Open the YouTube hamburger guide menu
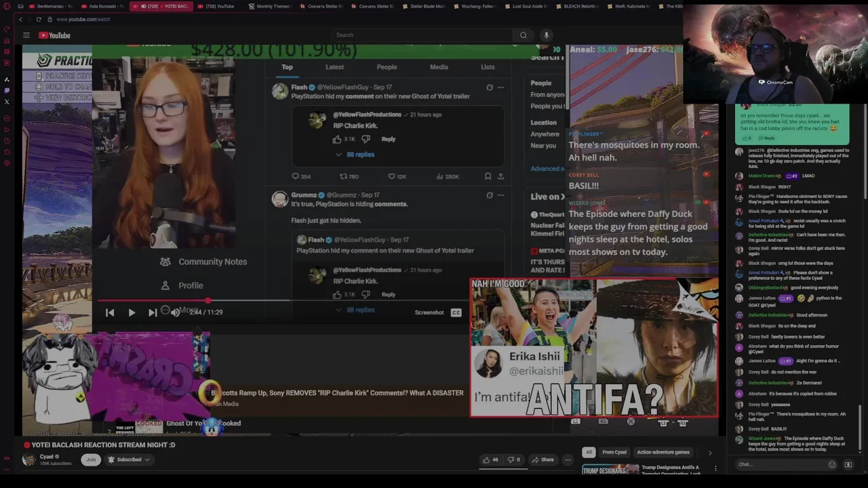Image resolution: width=868 pixels, height=488 pixels. tap(26, 35)
